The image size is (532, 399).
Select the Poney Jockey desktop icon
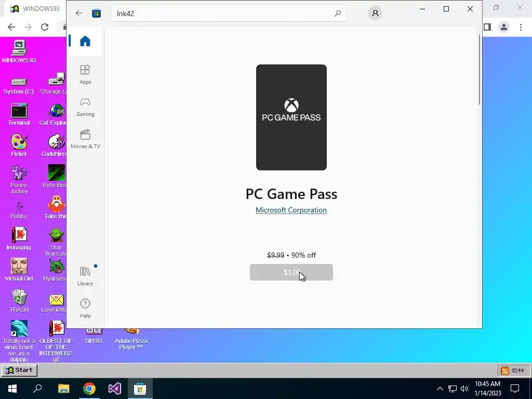(x=19, y=179)
